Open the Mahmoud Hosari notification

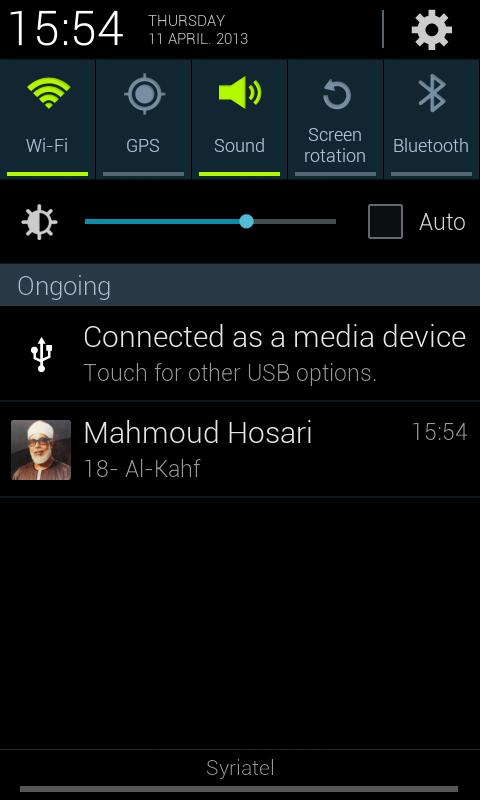(x=240, y=449)
